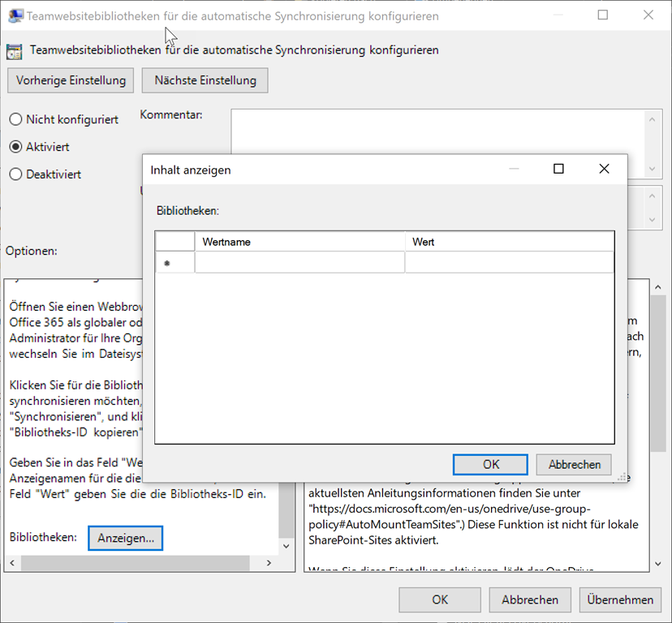
Task: Click the 'Wertname' column header
Action: point(299,242)
